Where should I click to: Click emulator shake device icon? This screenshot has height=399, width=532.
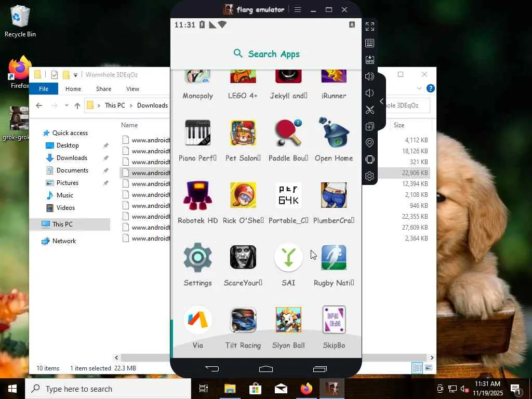(x=370, y=159)
